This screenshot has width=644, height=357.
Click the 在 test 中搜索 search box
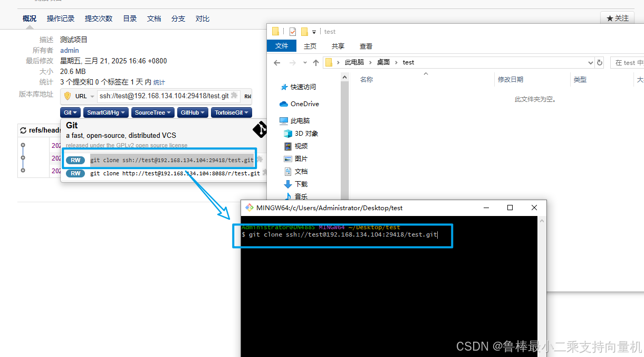[x=629, y=62]
